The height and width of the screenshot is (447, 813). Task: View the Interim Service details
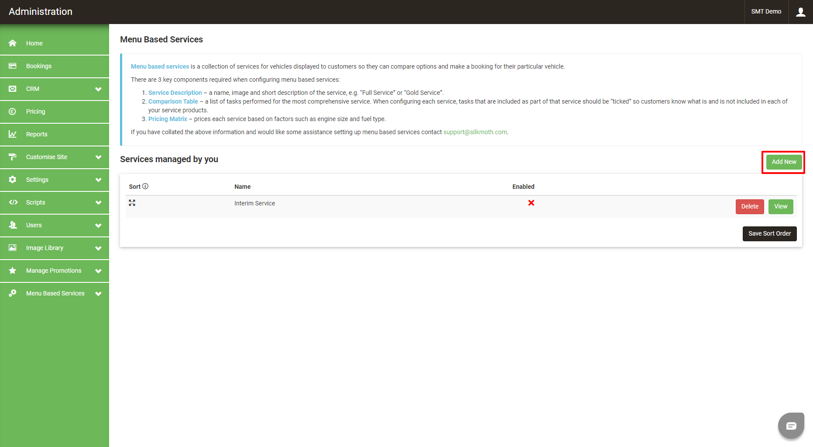pos(780,207)
